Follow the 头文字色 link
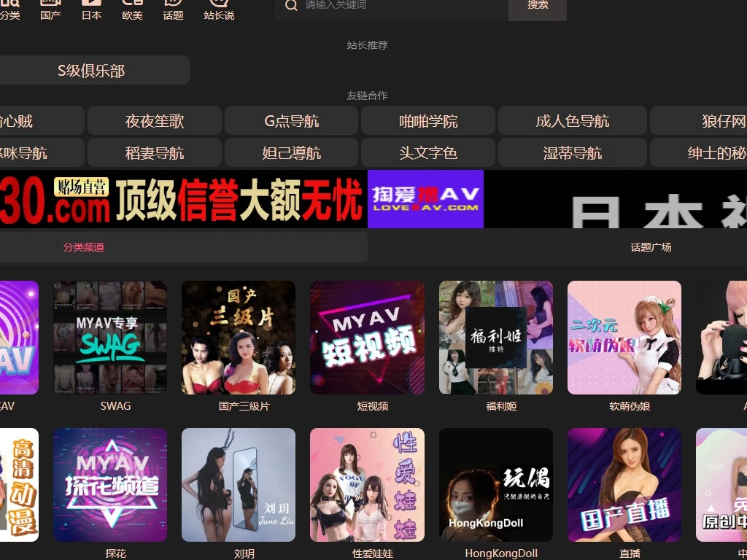This screenshot has width=747, height=560. pyautogui.click(x=428, y=153)
